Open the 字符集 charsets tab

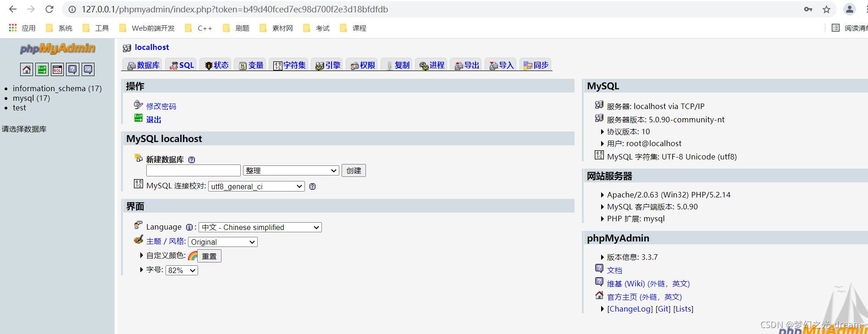coord(289,65)
